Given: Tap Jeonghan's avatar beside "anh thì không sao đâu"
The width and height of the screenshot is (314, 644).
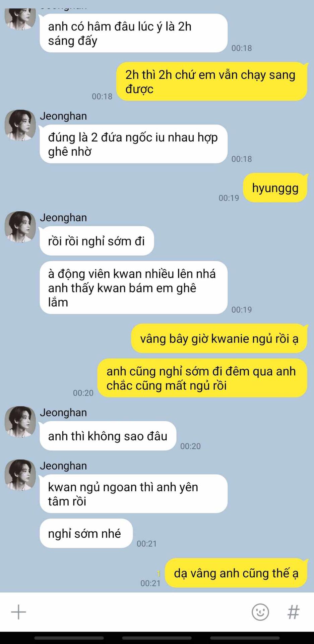Looking at the screenshot, I should 20,422.
